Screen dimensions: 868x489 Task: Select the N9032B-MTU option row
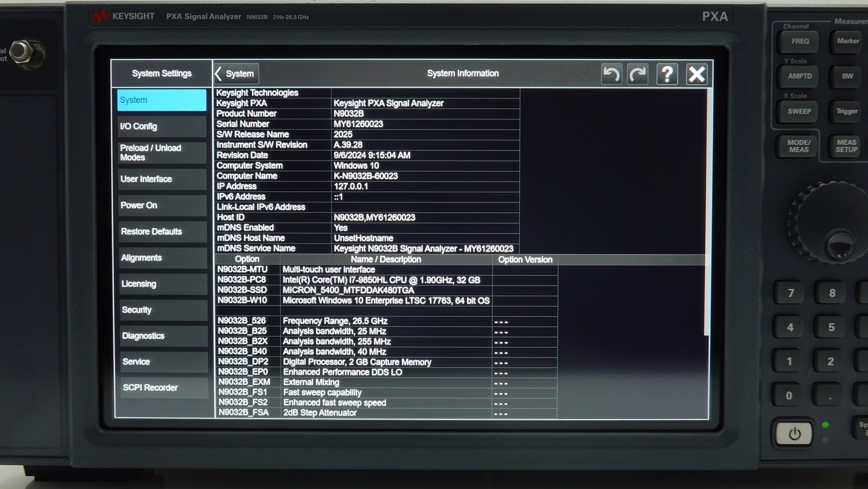pyautogui.click(x=386, y=269)
